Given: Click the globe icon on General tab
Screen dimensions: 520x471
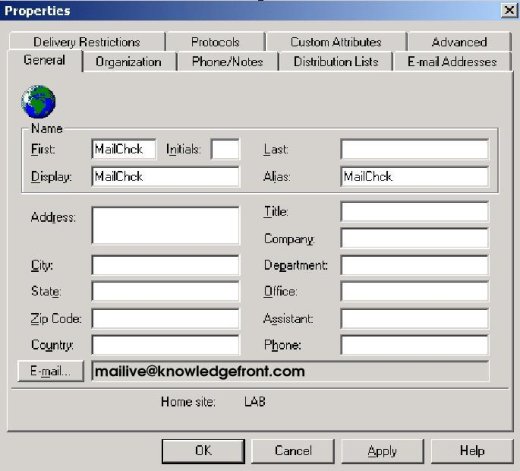Looking at the screenshot, I should (x=38, y=102).
